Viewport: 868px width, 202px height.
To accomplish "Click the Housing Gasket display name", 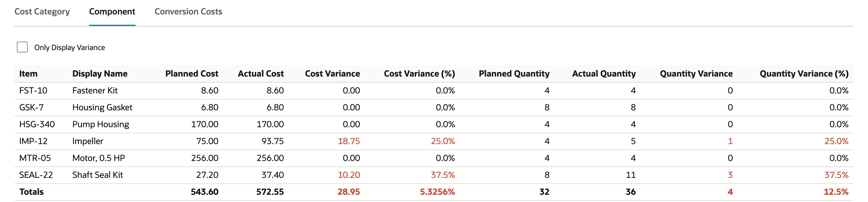I will tap(102, 107).
